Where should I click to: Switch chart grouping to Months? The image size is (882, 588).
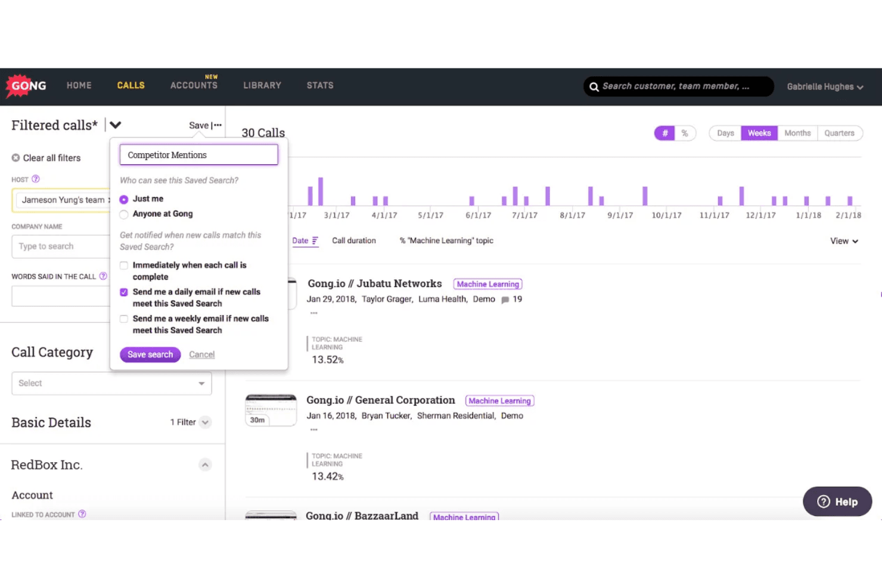tap(797, 133)
